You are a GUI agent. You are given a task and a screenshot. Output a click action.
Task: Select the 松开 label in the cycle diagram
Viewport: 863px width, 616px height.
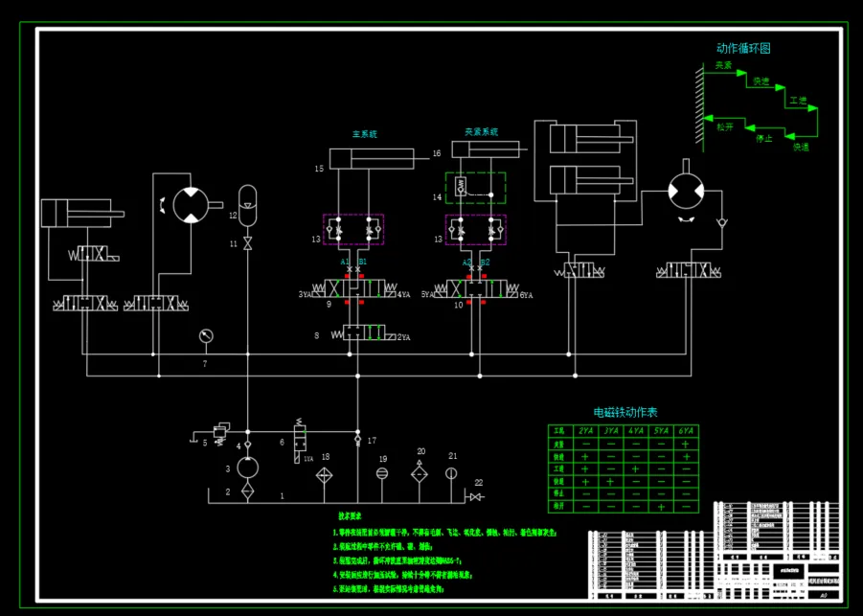pos(725,127)
